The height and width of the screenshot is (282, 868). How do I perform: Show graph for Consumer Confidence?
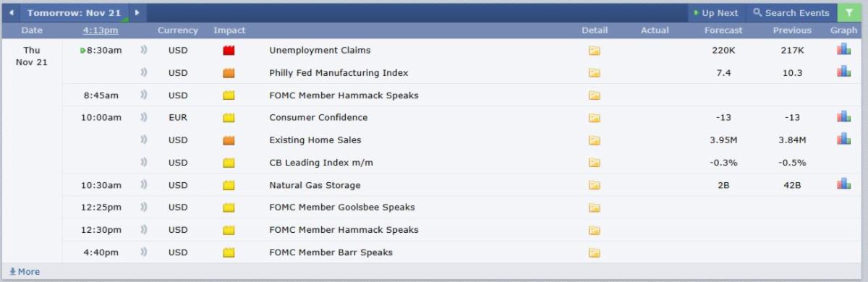[843, 116]
